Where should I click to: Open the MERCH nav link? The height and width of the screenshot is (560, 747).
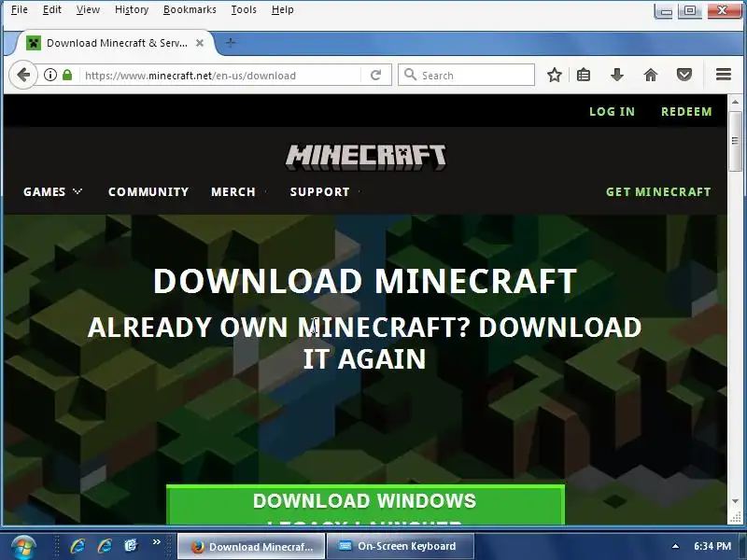tap(233, 192)
